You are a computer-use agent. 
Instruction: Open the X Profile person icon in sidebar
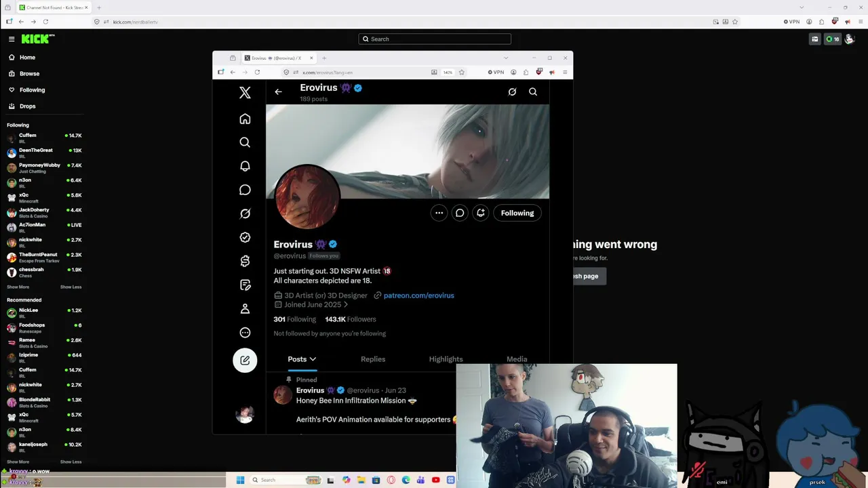pos(245,309)
